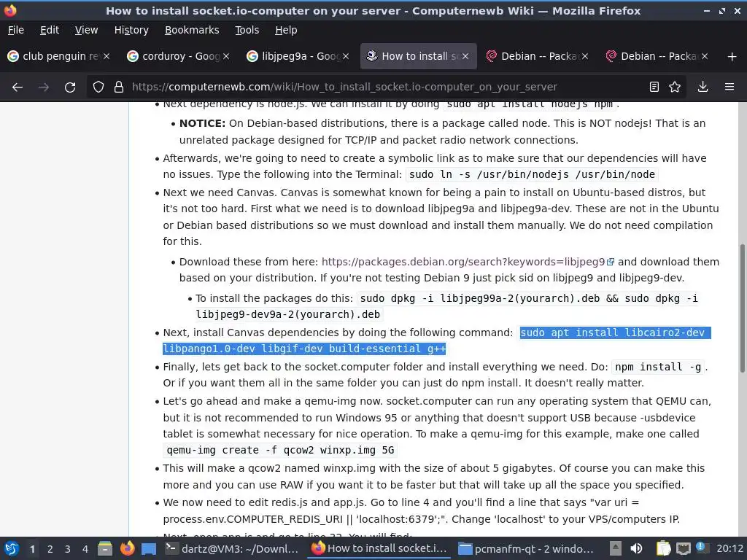Screen dimensions: 747x560
Task: Switch to pcmanfm-qt windows in taskbar
Action: pyautogui.click(x=526, y=548)
